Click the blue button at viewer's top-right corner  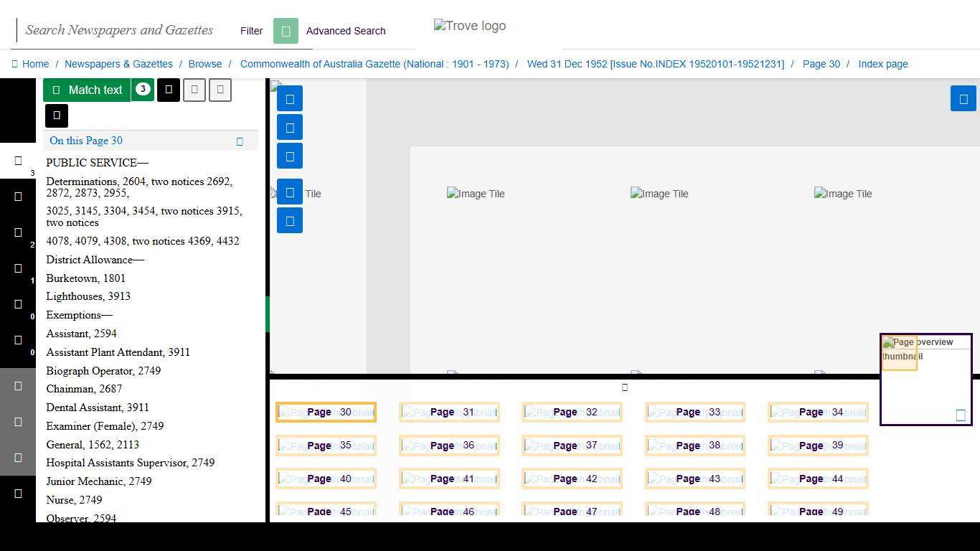tap(963, 99)
